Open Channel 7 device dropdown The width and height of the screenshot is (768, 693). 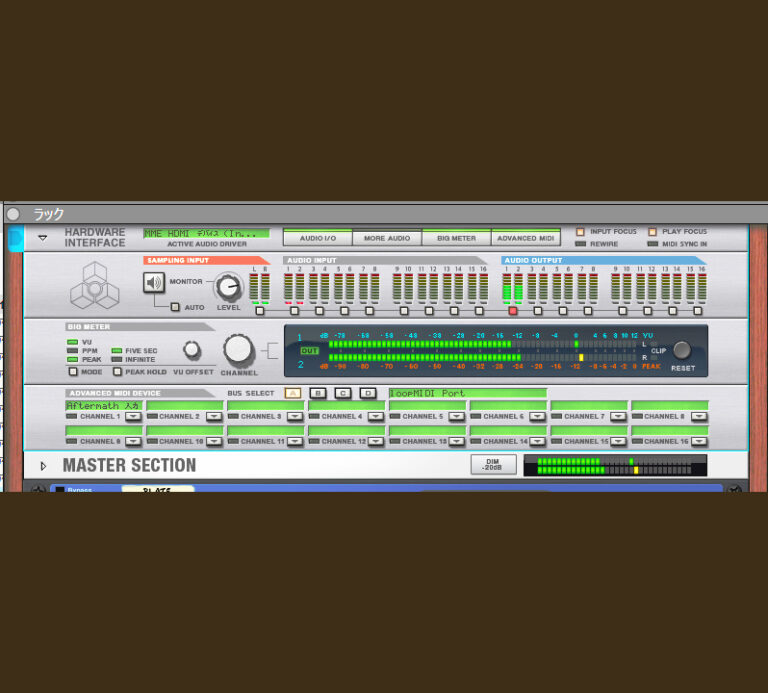618,416
